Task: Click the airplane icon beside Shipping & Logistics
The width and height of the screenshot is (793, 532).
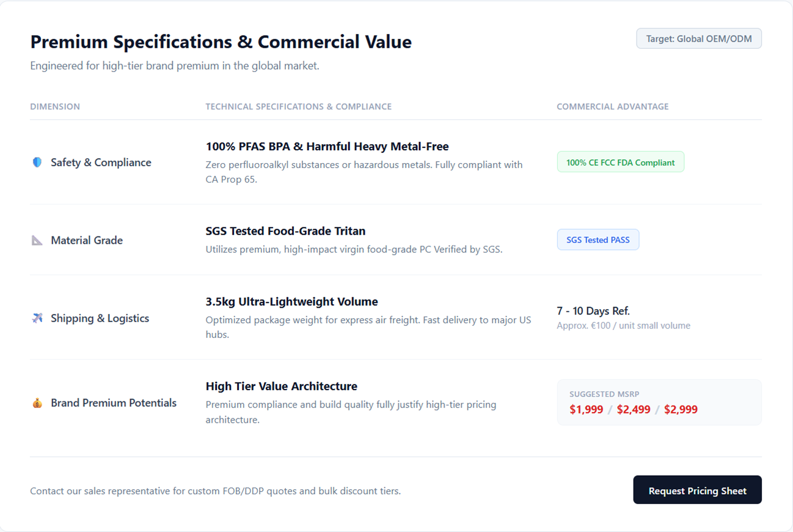Action: click(x=37, y=318)
